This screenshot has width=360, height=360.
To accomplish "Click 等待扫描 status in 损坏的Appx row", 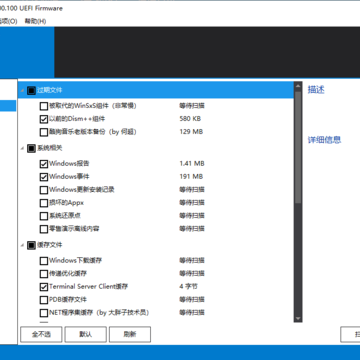I will (x=192, y=203).
